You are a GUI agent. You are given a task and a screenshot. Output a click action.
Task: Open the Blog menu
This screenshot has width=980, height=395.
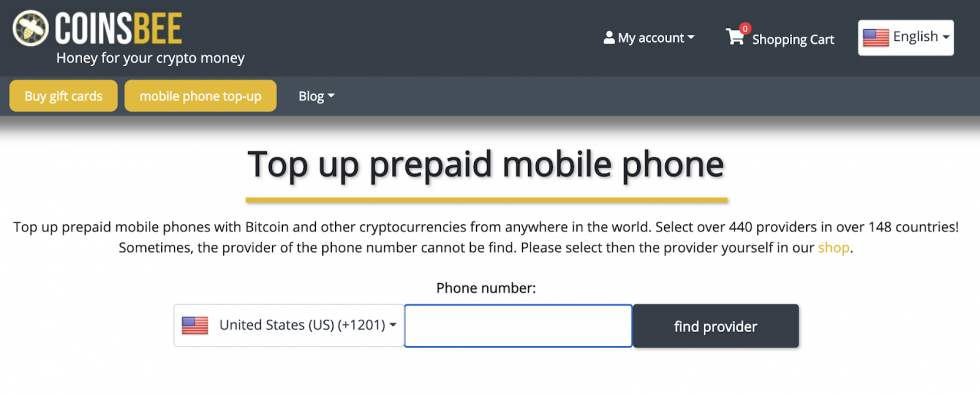point(316,96)
